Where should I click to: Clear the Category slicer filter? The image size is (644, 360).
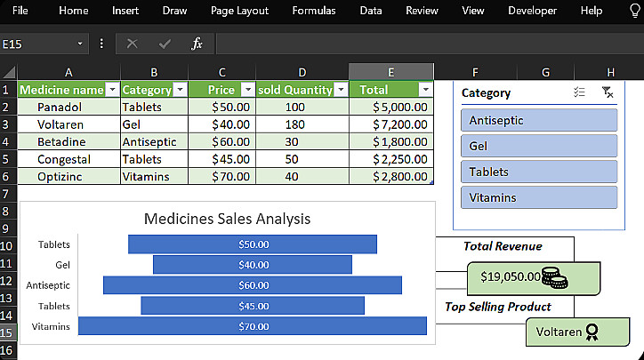[608, 92]
